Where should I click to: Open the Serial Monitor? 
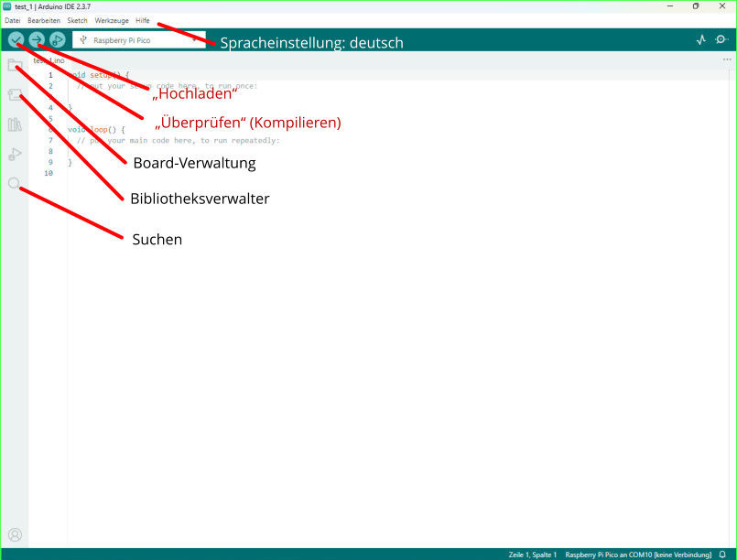point(722,40)
